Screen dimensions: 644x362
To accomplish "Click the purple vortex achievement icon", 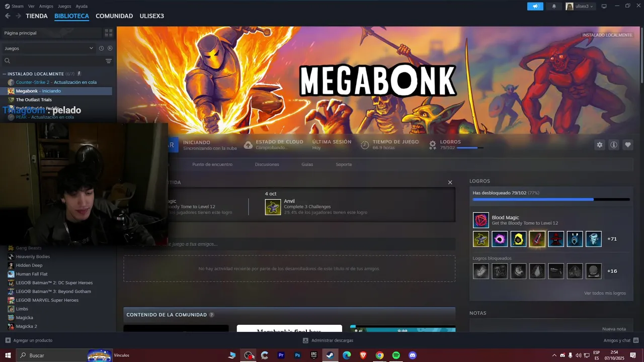I will 500,239.
